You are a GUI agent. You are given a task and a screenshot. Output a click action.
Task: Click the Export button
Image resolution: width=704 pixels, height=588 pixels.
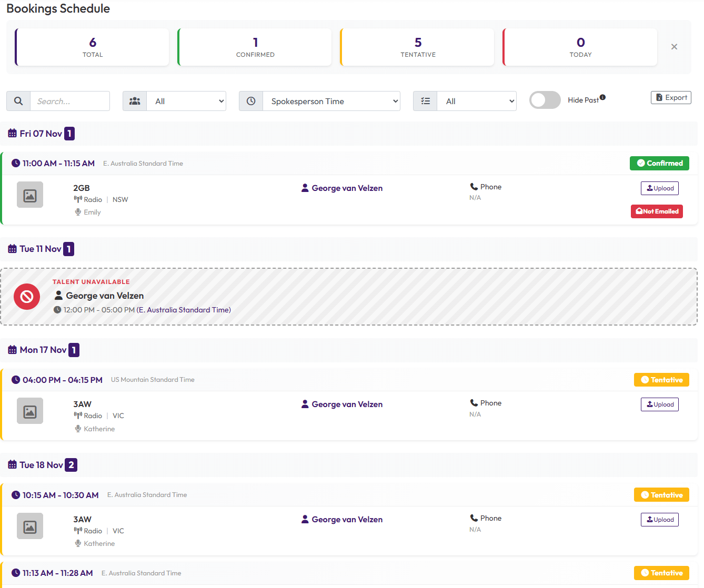coord(671,97)
